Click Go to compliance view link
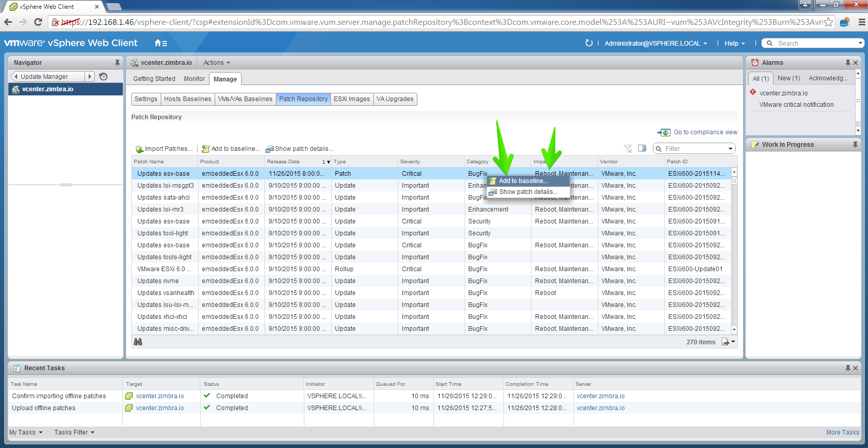868x448 pixels. (x=705, y=132)
